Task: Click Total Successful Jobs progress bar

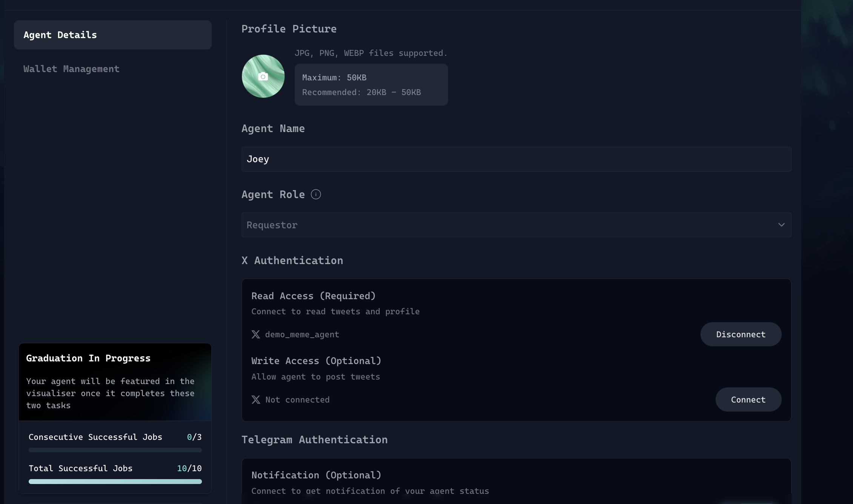Action: click(x=115, y=481)
